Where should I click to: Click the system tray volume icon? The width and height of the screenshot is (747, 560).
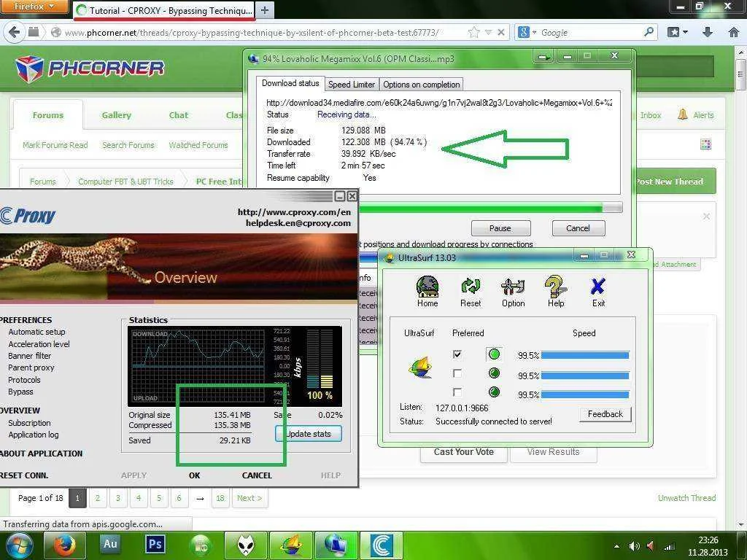pyautogui.click(x=634, y=546)
